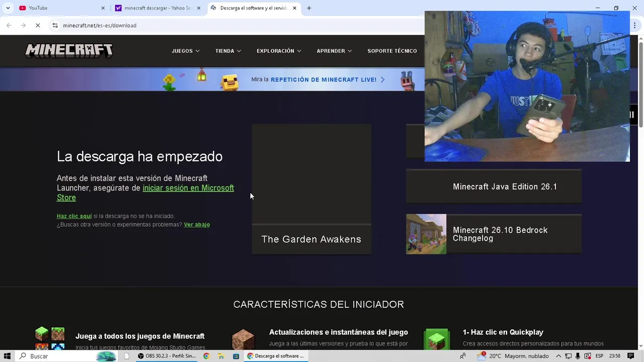644x362 pixels.
Task: Open notifications action center icon
Action: tap(631, 356)
